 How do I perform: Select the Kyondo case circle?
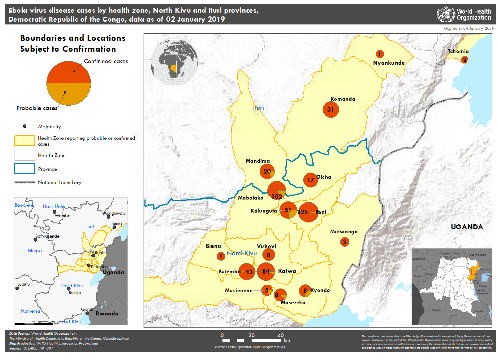(305, 291)
